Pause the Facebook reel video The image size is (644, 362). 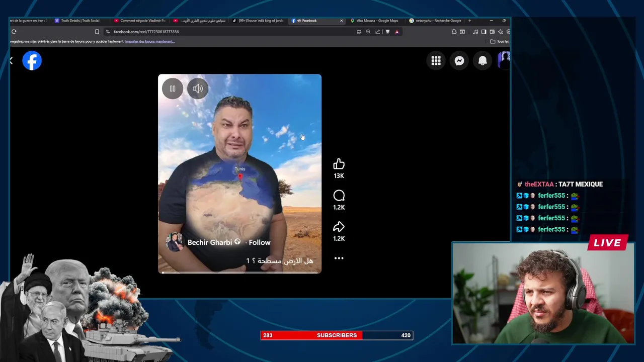tap(173, 88)
